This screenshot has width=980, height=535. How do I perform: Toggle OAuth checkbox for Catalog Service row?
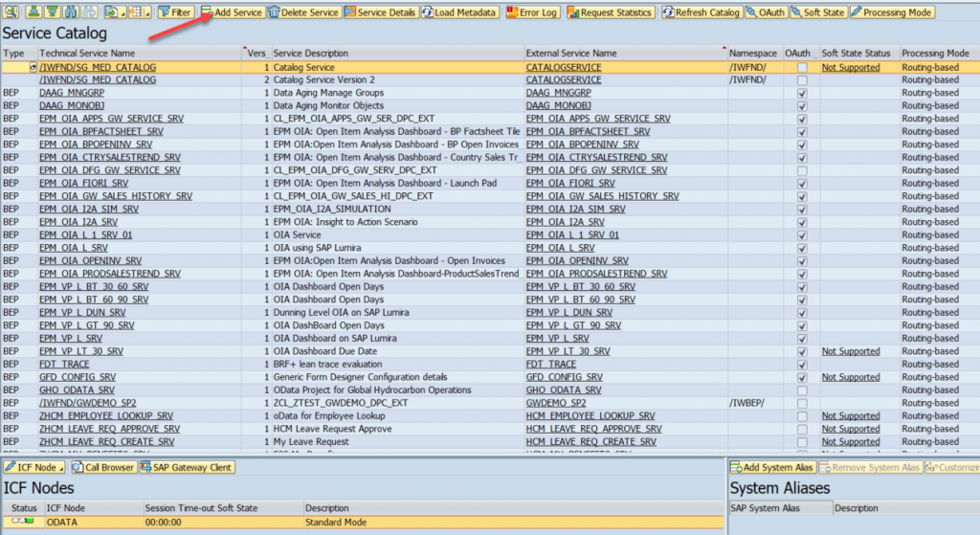point(802,68)
